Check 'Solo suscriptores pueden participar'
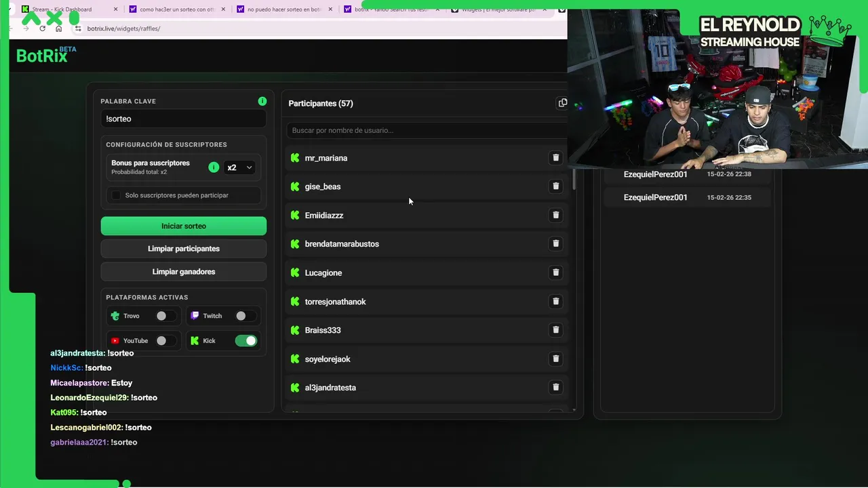 point(116,195)
